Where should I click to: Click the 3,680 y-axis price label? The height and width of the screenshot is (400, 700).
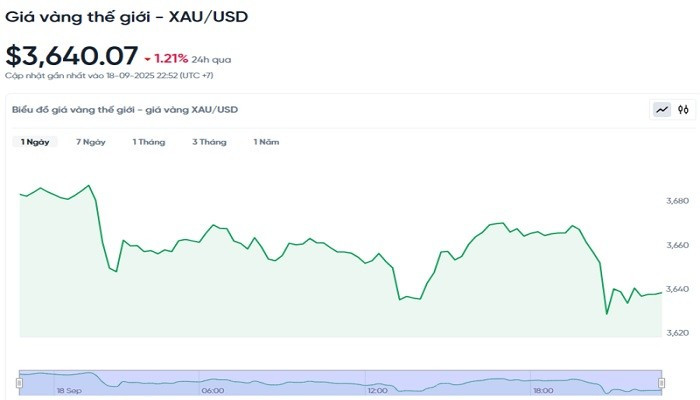677,202
